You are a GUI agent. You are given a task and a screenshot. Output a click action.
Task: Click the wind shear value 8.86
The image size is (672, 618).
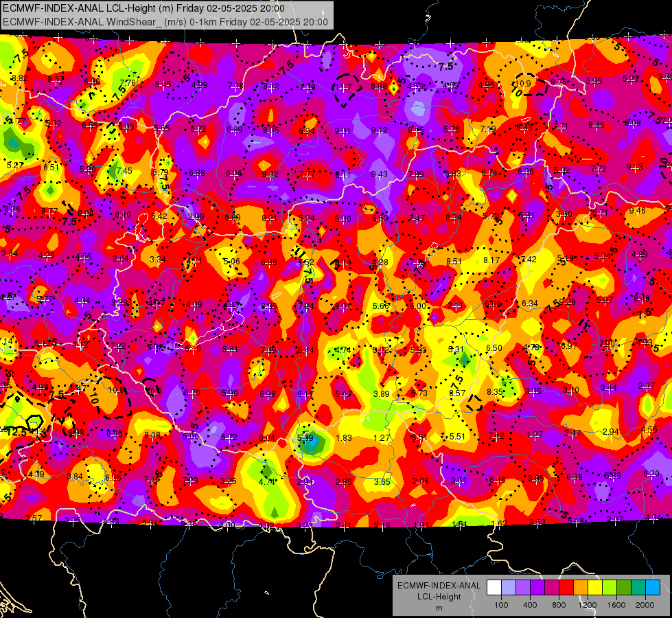pos(596,125)
